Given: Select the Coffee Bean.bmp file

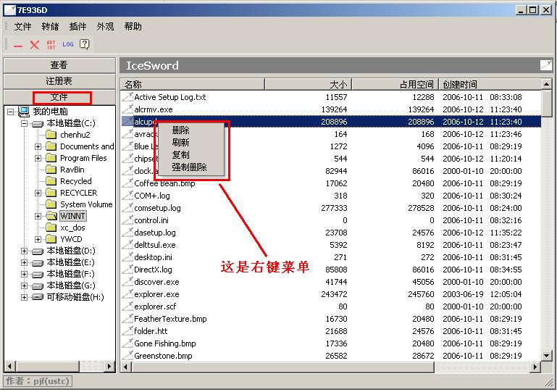Looking at the screenshot, I should [x=164, y=183].
